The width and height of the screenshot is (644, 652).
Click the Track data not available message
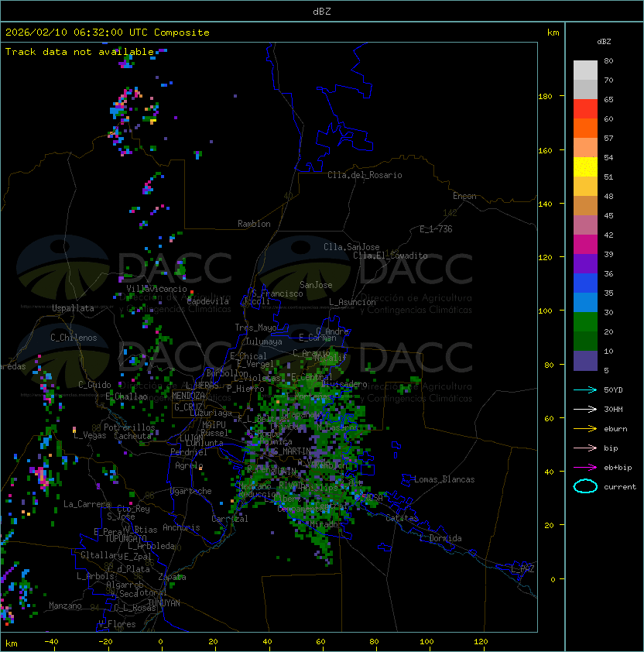(x=80, y=52)
